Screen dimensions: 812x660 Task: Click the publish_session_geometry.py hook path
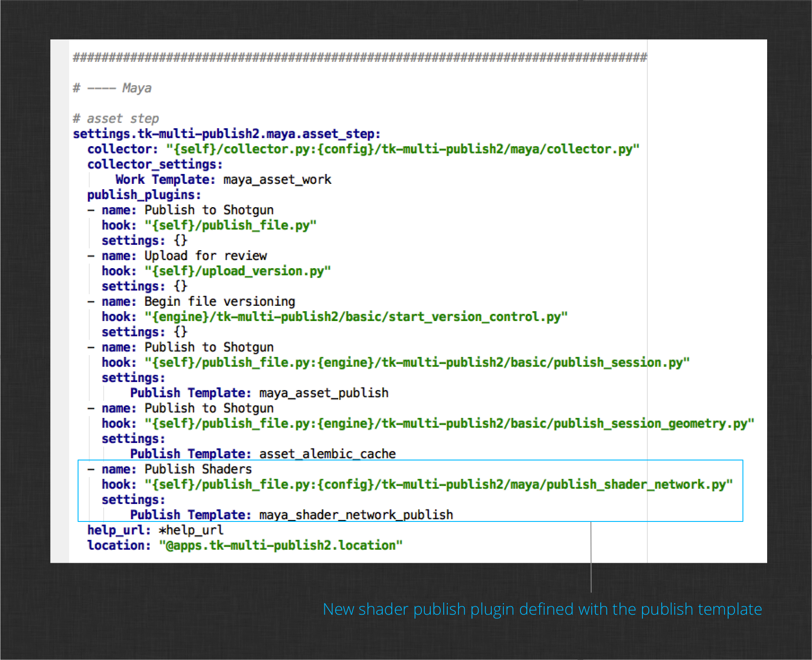pos(450,423)
